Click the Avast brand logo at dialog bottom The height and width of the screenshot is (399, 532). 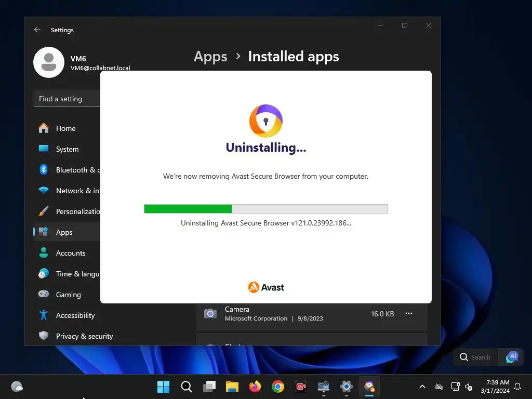266,287
